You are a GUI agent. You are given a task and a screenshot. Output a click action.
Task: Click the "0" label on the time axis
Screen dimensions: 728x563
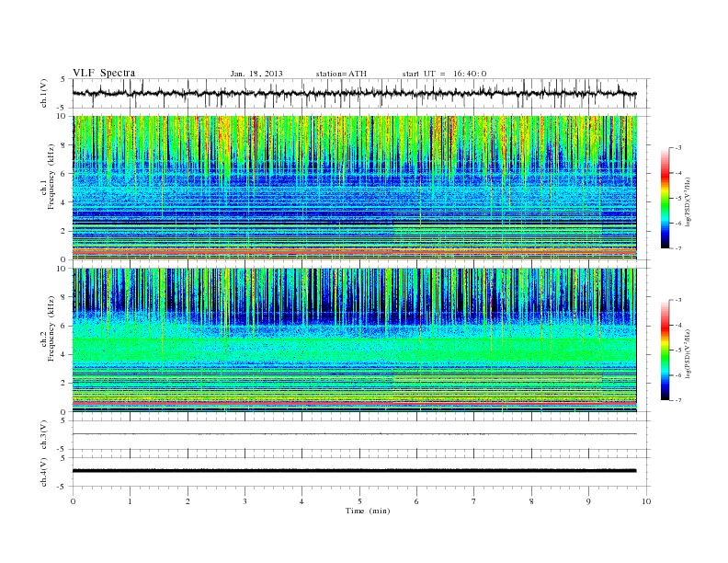tap(73, 501)
